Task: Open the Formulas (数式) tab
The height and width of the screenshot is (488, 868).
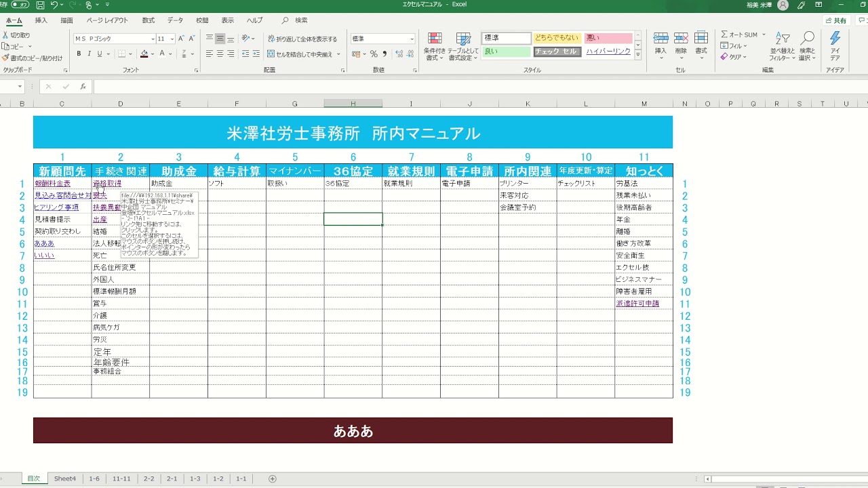Action: click(149, 20)
